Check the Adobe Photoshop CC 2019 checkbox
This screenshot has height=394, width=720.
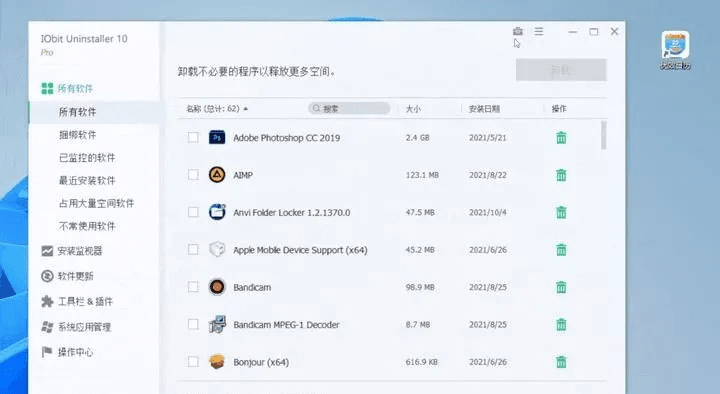coord(193,137)
